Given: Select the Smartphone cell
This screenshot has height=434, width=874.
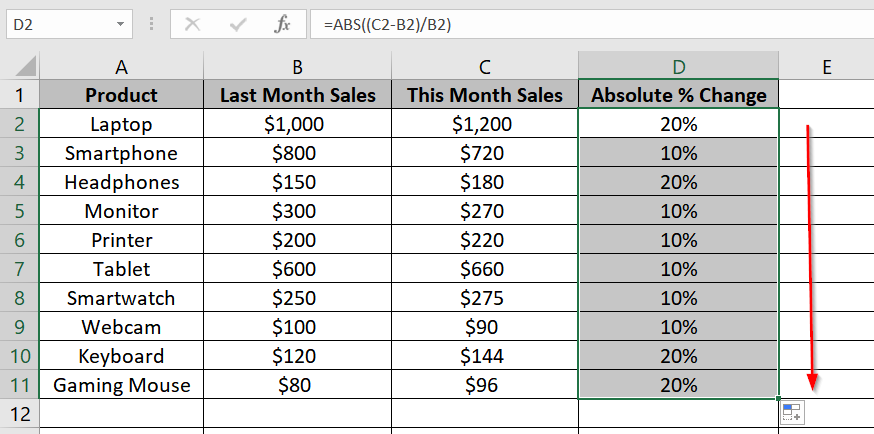Looking at the screenshot, I should pyautogui.click(x=122, y=152).
